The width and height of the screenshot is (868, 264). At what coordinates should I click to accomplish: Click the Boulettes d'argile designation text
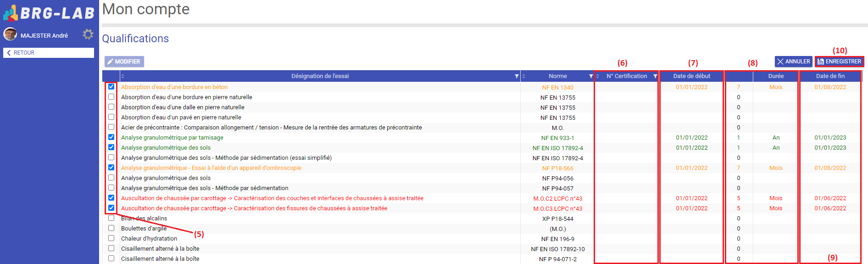(144, 229)
